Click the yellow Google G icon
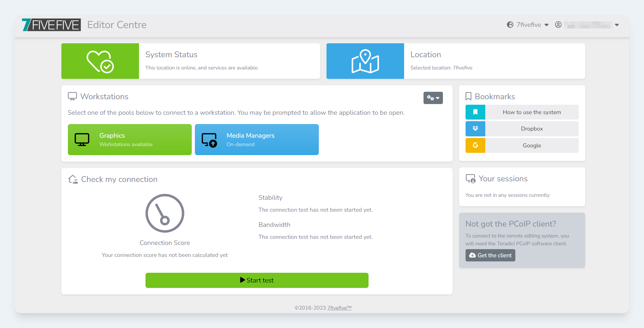The height and width of the screenshot is (328, 644). click(475, 145)
